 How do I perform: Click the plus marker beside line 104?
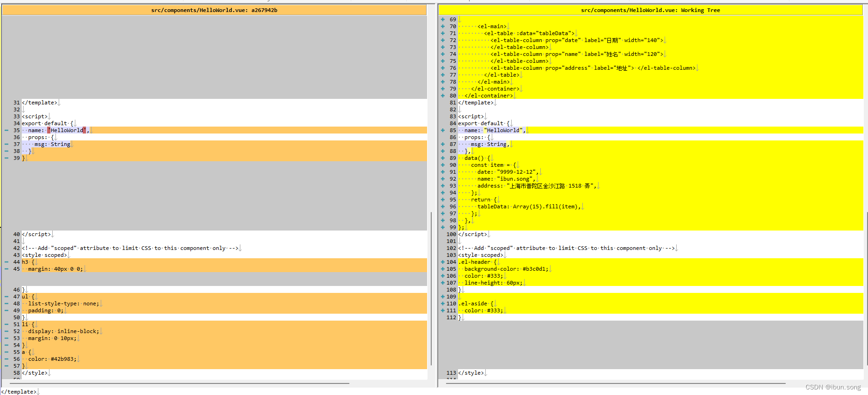(443, 262)
